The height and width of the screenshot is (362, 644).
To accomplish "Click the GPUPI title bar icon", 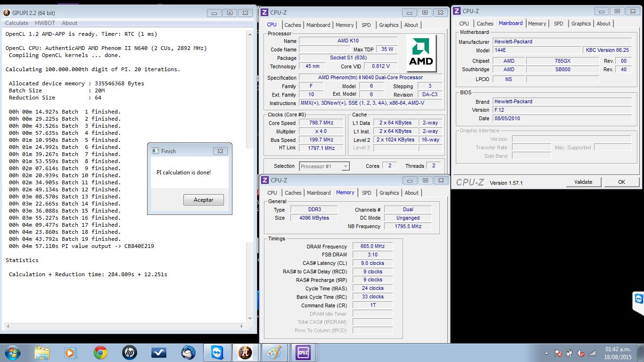I will [x=7, y=13].
